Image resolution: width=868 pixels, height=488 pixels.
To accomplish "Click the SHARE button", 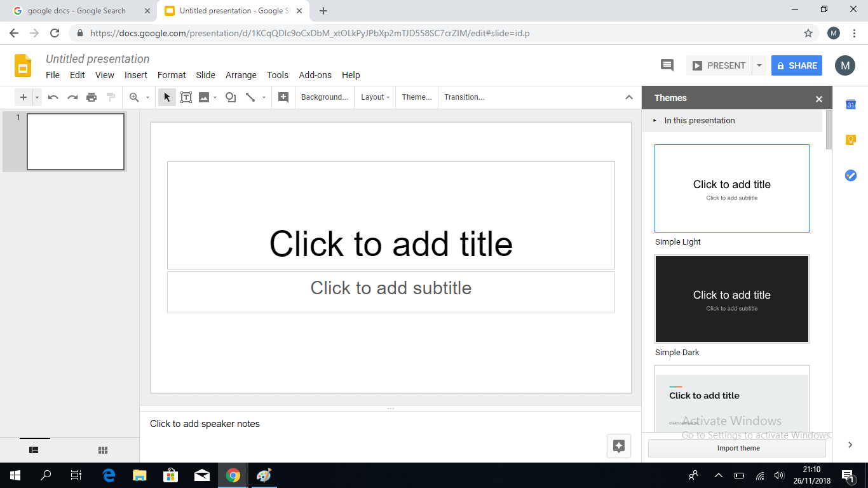I will (x=796, y=65).
